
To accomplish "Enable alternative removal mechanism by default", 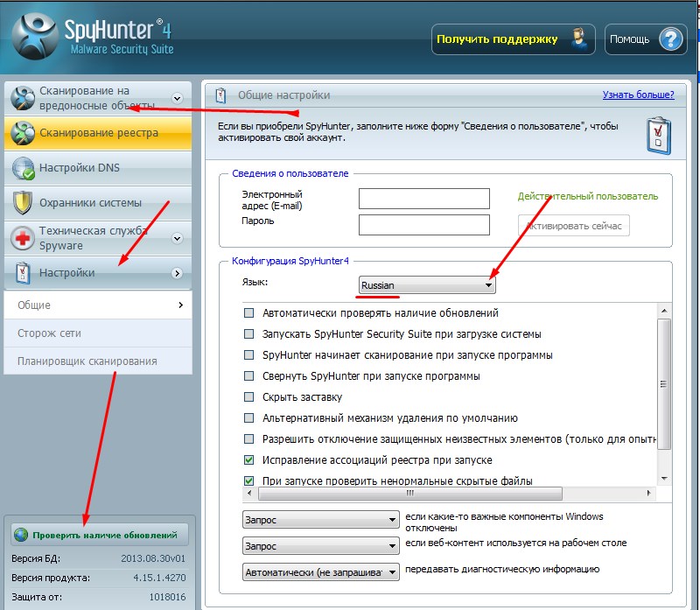I will (248, 418).
